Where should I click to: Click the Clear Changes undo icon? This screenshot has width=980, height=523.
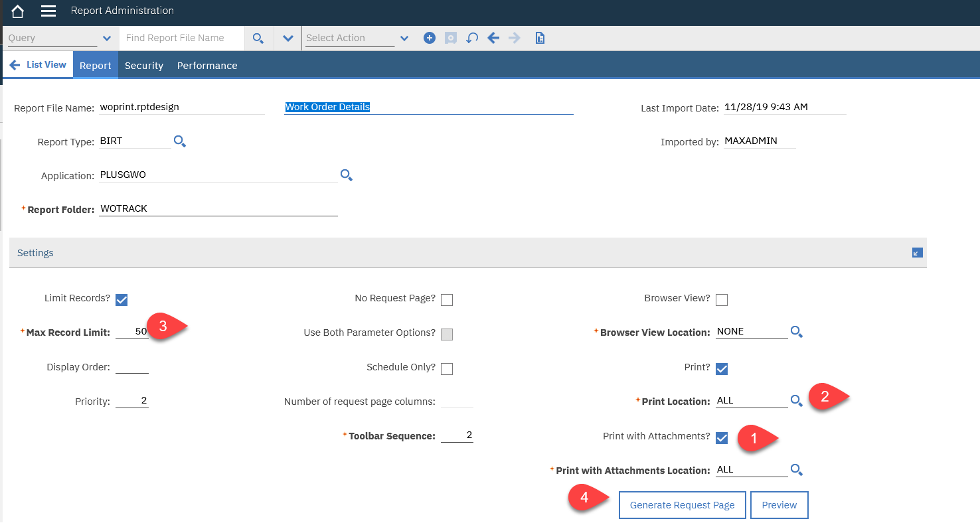click(x=472, y=38)
